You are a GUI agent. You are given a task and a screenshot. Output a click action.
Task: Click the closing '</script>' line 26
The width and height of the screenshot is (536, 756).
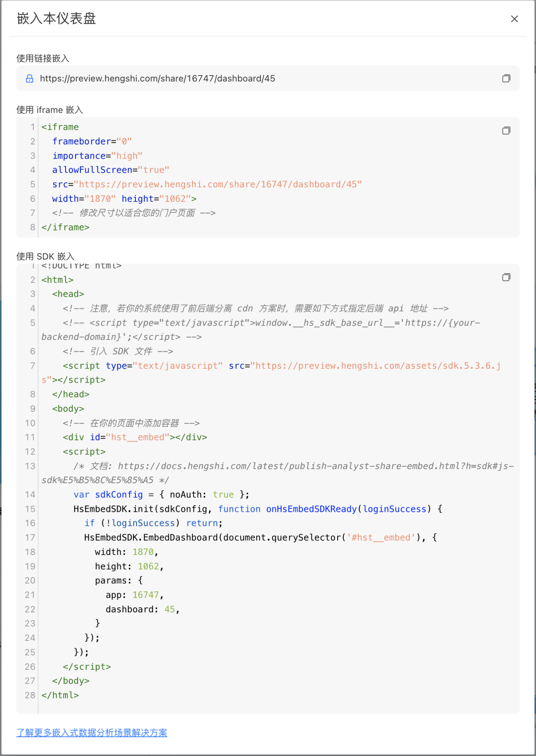click(87, 667)
